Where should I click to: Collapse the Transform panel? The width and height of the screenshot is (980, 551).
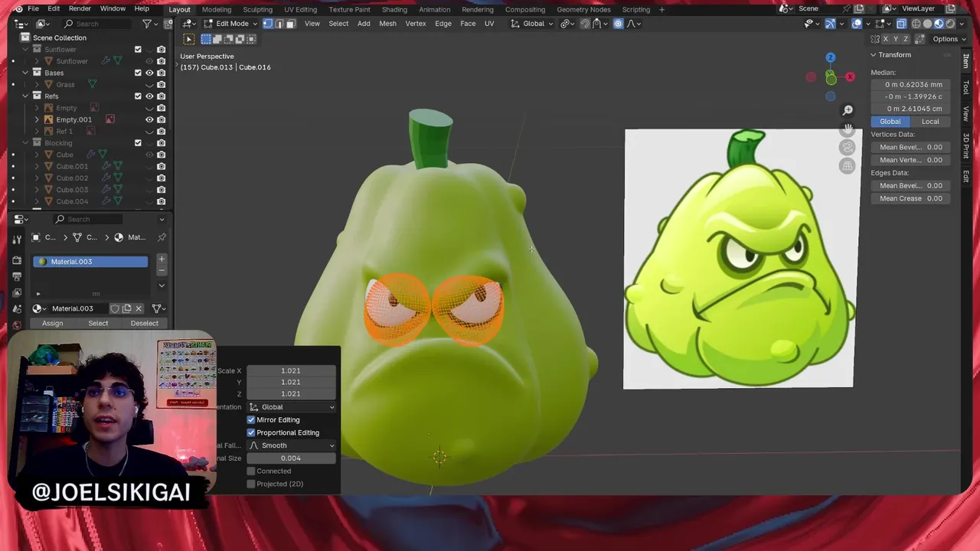pyautogui.click(x=874, y=55)
